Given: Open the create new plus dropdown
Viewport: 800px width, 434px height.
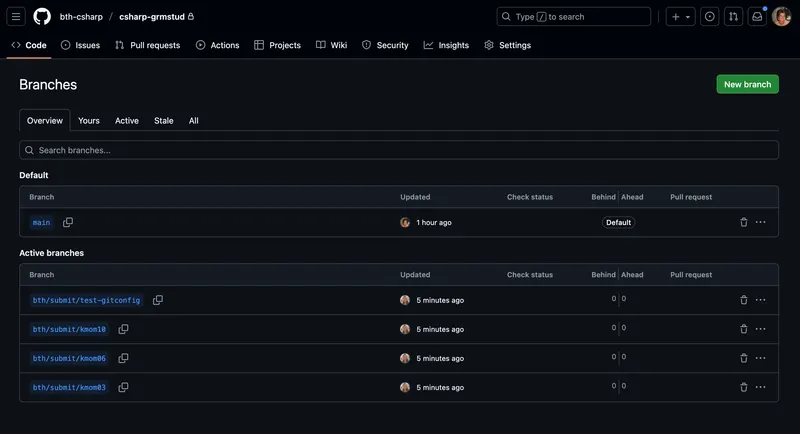Looking at the screenshot, I should (681, 17).
